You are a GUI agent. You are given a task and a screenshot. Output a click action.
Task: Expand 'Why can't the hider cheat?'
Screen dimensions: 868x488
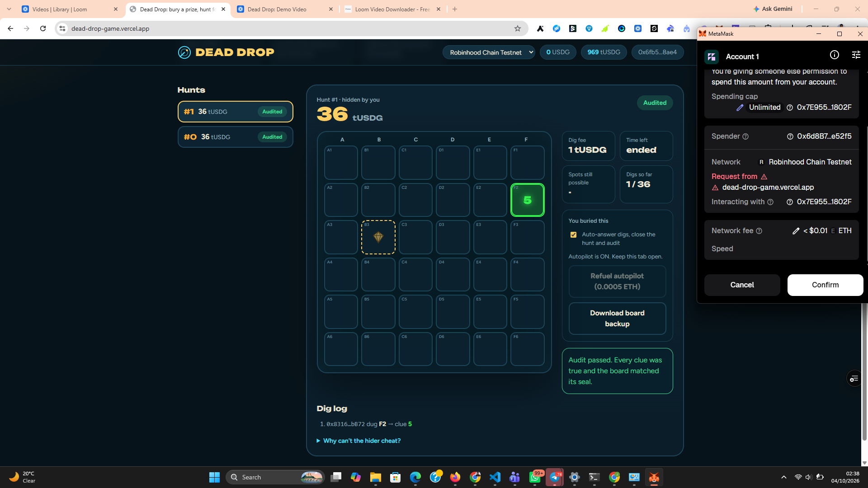point(359,441)
